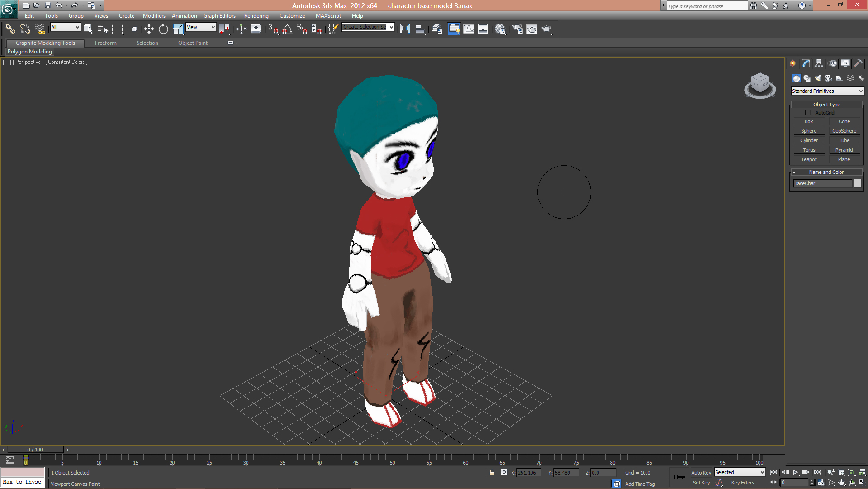
Task: Switch to the Freeform ribbon tab
Action: click(106, 43)
